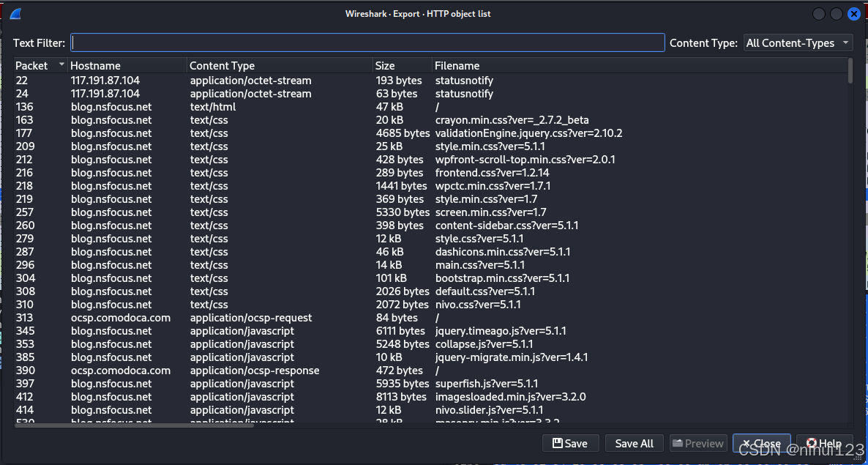868x465 pixels.
Task: Select jquery.timeago.js?ver=5.1.1 filename
Action: click(x=501, y=331)
